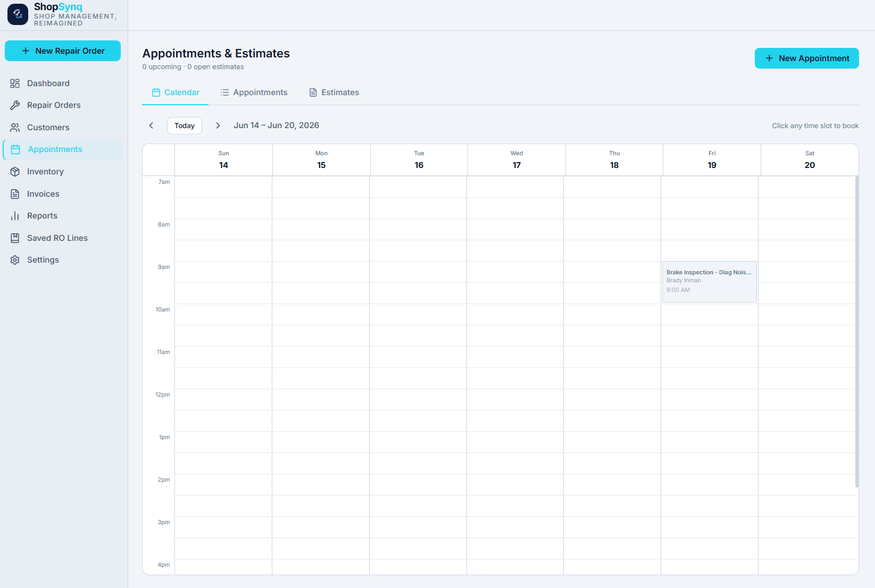The image size is (875, 588).
Task: Click the Tue 16 day header
Action: pos(419,160)
